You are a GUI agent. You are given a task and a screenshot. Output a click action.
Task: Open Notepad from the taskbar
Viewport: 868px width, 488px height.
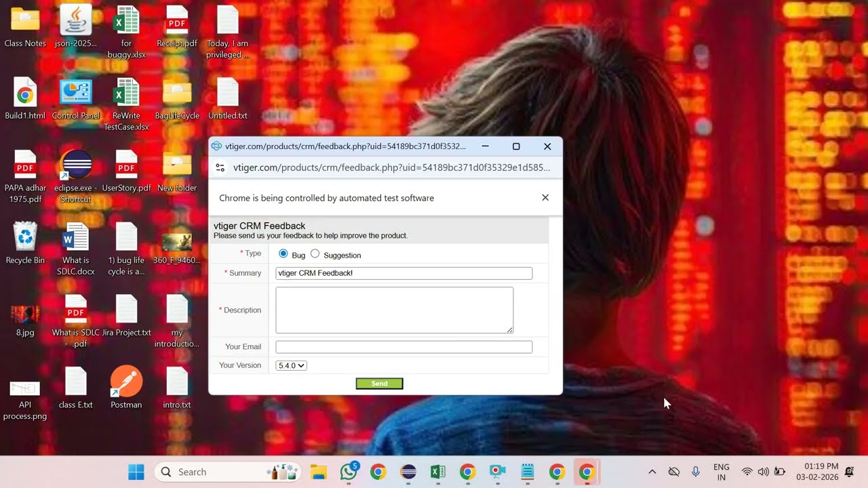click(528, 472)
